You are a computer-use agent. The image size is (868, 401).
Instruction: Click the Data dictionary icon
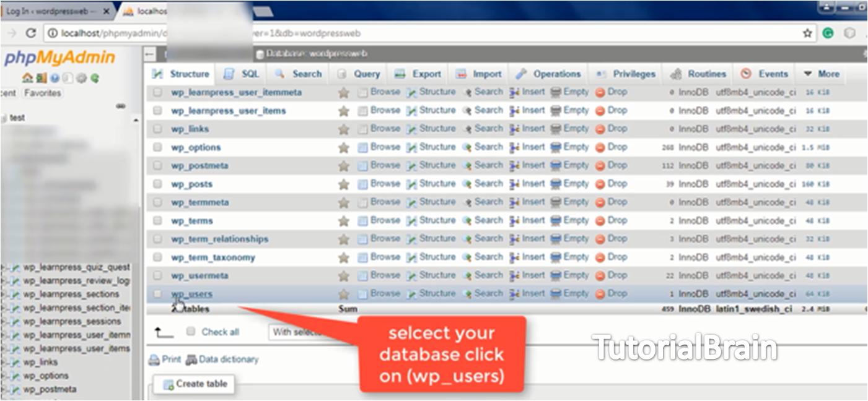(191, 360)
